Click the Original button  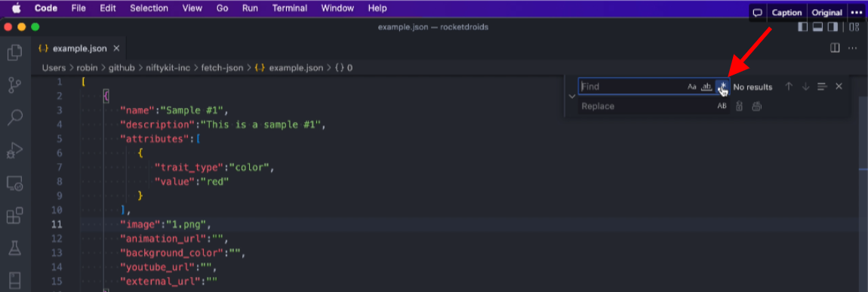pos(826,13)
